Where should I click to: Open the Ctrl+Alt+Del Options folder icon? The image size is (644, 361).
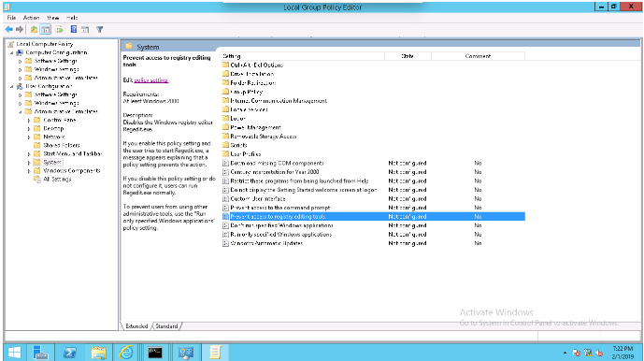pyautogui.click(x=225, y=65)
